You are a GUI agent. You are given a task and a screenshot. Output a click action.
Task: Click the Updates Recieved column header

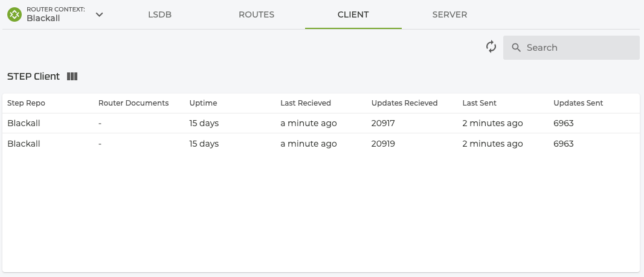pyautogui.click(x=404, y=103)
